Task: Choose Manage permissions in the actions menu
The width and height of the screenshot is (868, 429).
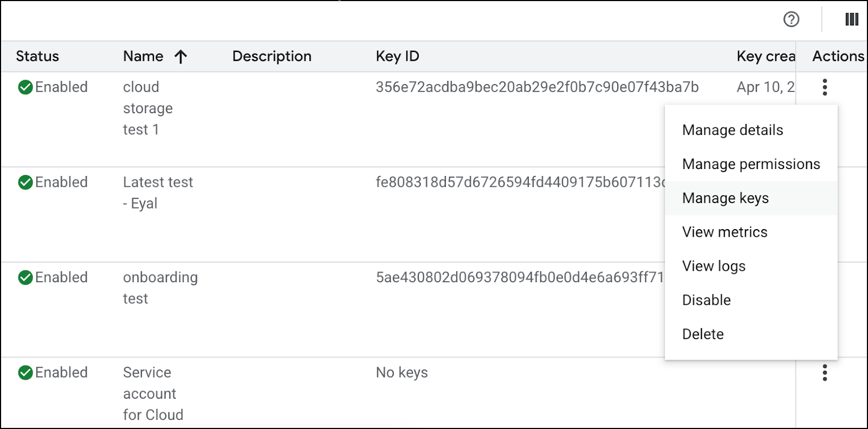Action: coord(751,164)
